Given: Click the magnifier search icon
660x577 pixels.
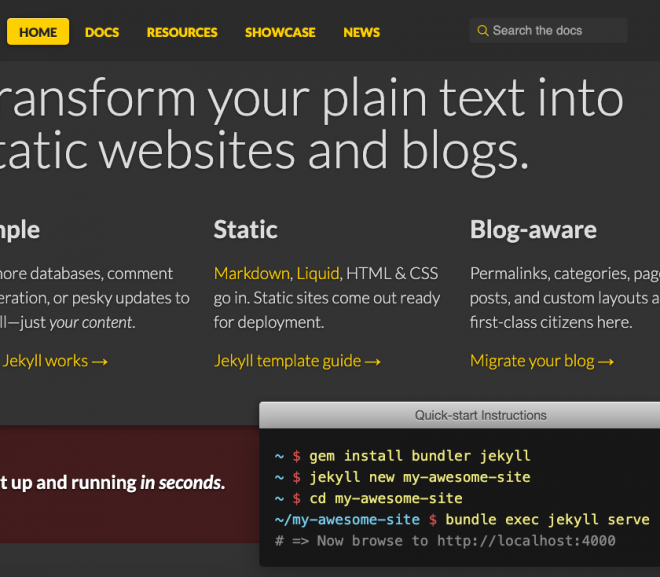Looking at the screenshot, I should pos(483,30).
